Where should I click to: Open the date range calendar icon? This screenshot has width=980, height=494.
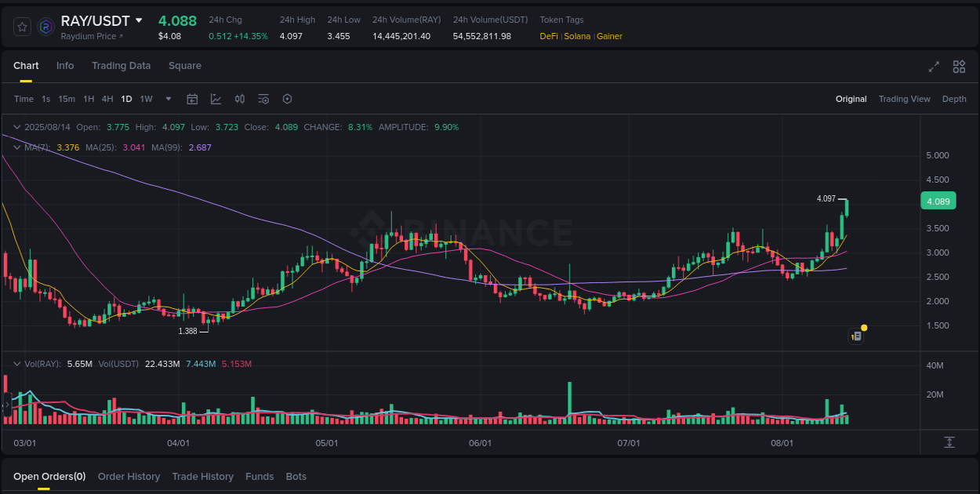[x=192, y=99]
